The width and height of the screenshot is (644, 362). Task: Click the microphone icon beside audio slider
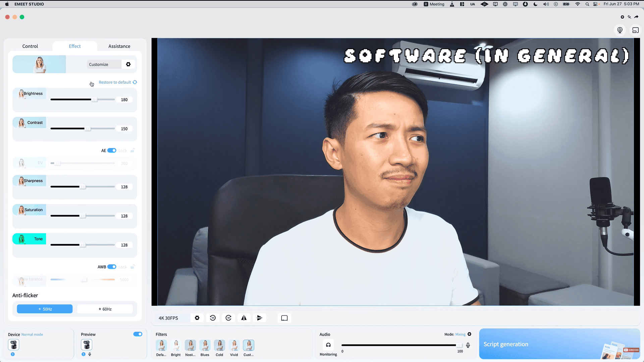468,345
